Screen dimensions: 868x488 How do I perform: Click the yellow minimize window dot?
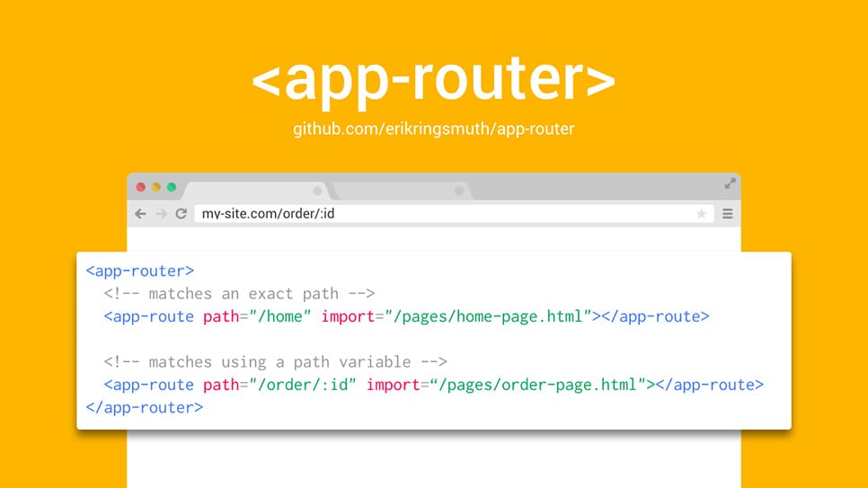[156, 187]
